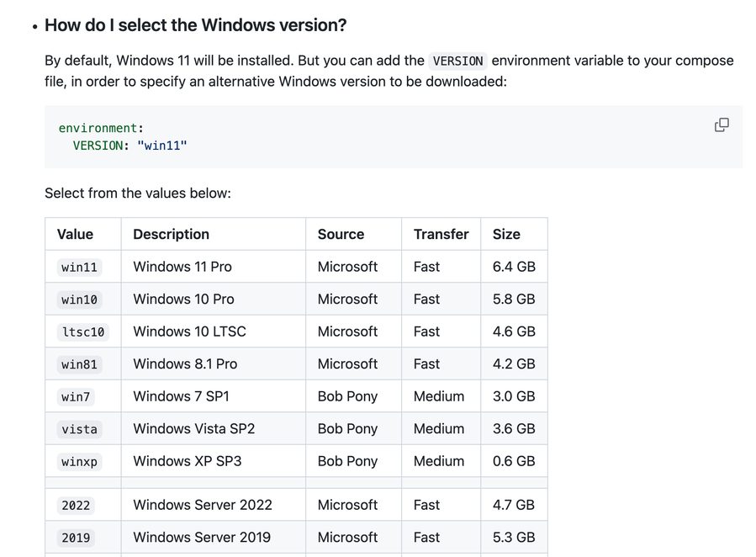Click the win81 value code tag
The height and width of the screenshot is (557, 756).
click(x=79, y=364)
